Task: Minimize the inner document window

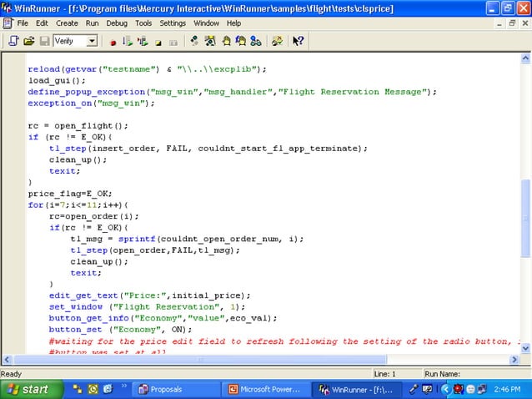Action: point(499,23)
